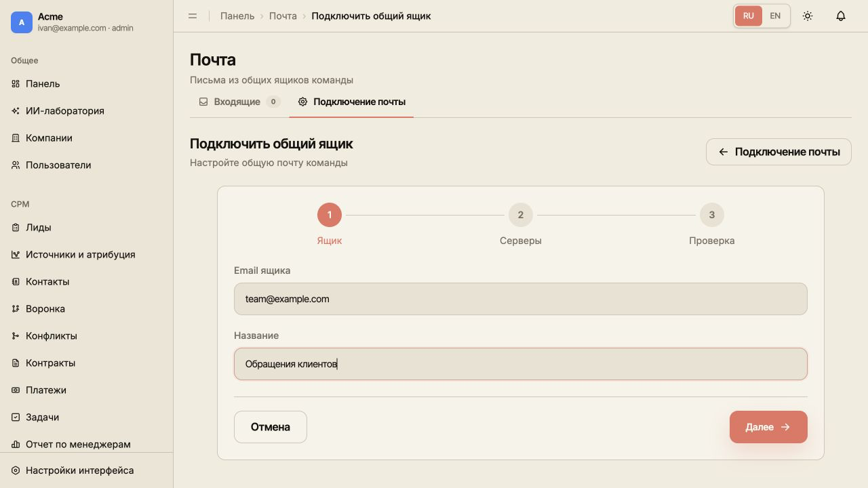Switch to light/dark theme sun icon
Image resolution: width=868 pixels, height=488 pixels.
pos(808,16)
